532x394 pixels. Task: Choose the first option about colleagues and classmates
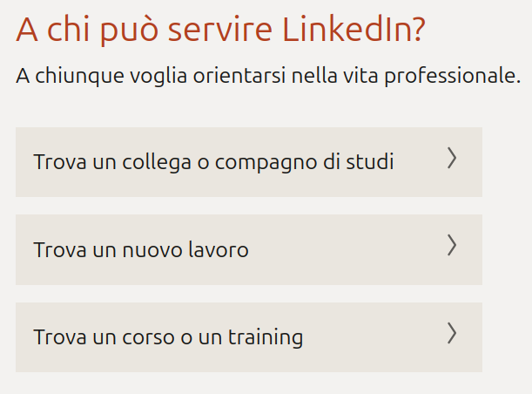pos(248,162)
